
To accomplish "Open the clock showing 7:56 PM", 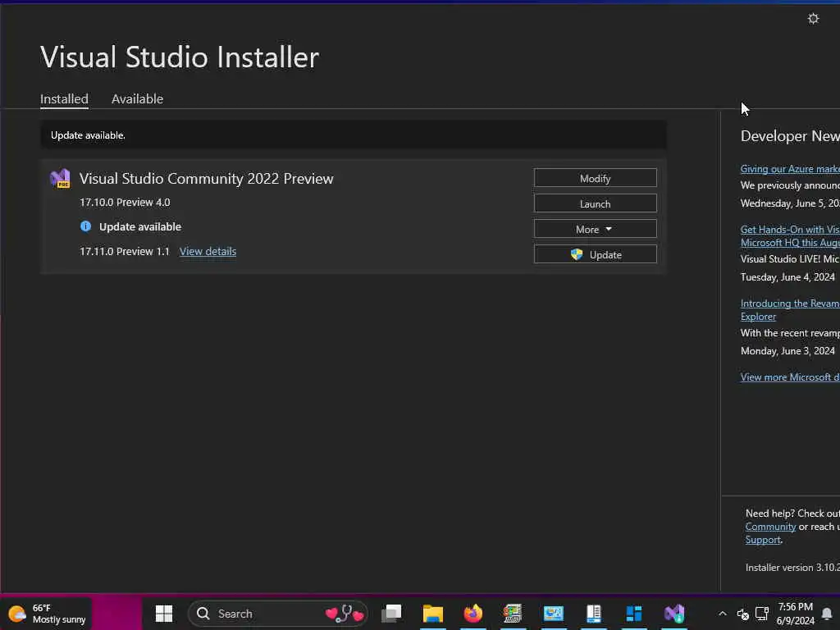I will tap(795, 614).
